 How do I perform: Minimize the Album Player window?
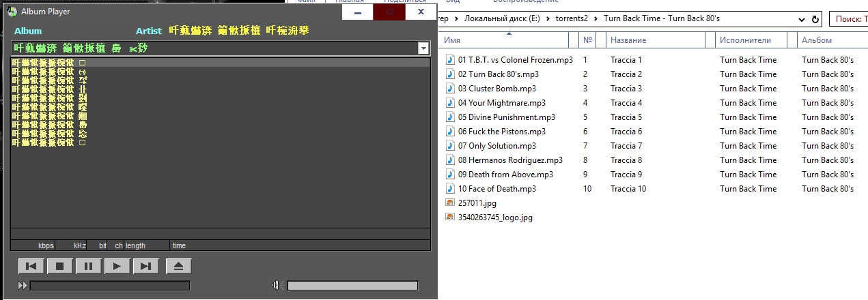coord(358,12)
